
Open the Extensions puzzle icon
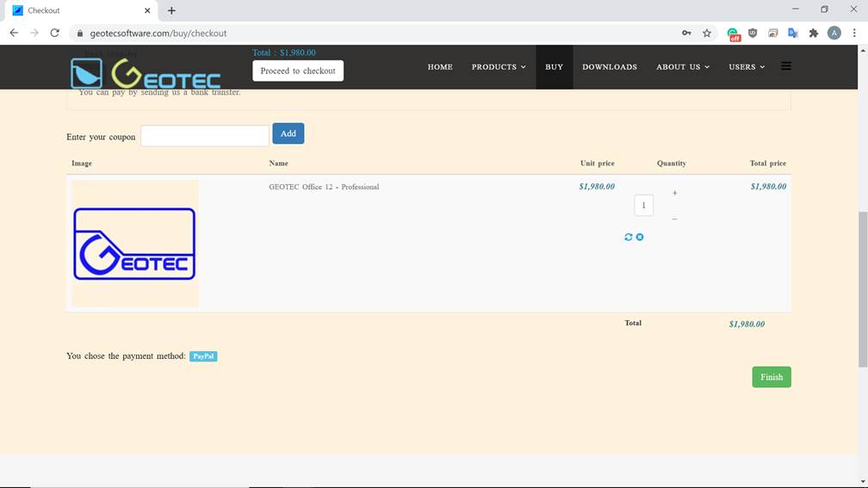point(813,34)
